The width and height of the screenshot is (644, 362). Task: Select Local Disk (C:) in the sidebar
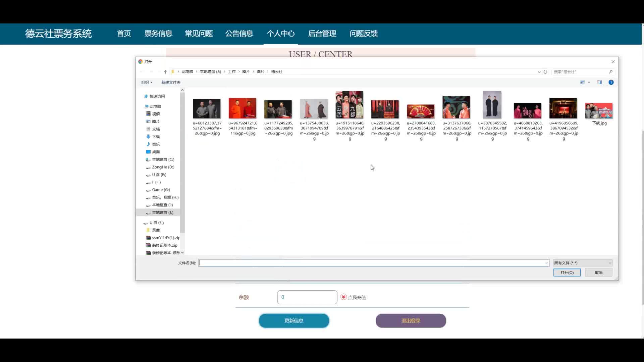160,160
